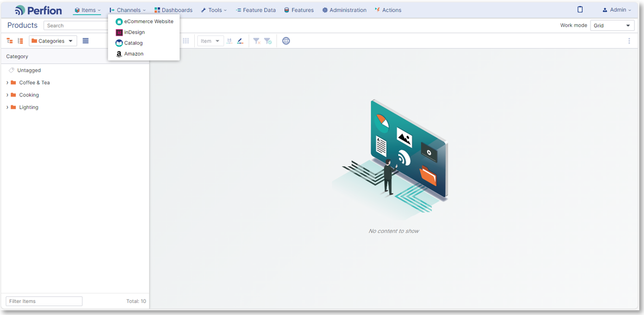Open the Tools menu
The image size is (644, 315).
click(214, 10)
